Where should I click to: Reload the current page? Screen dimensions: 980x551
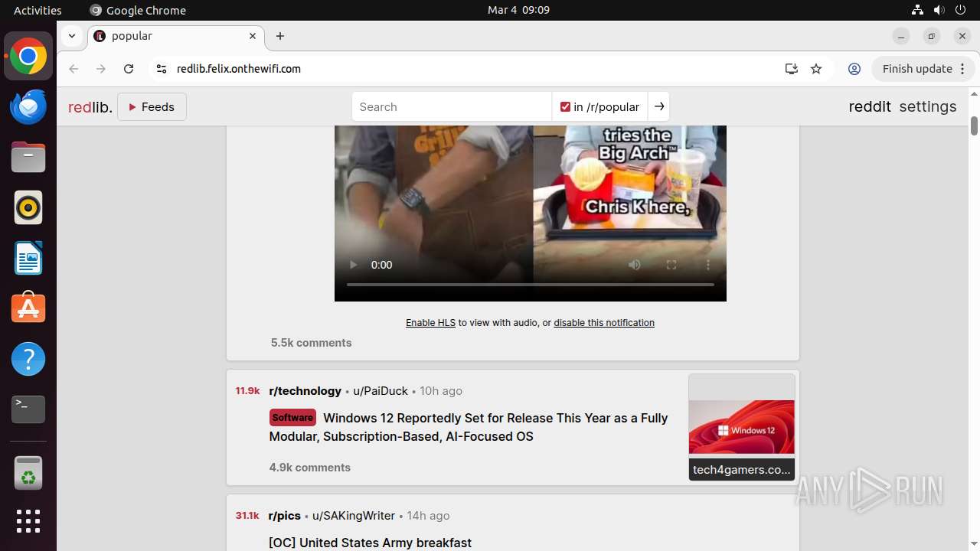click(x=129, y=69)
